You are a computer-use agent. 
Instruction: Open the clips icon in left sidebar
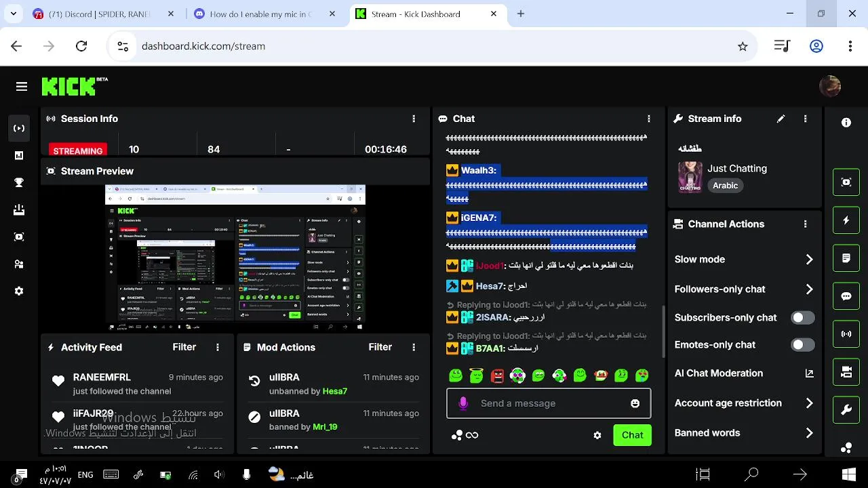click(19, 237)
